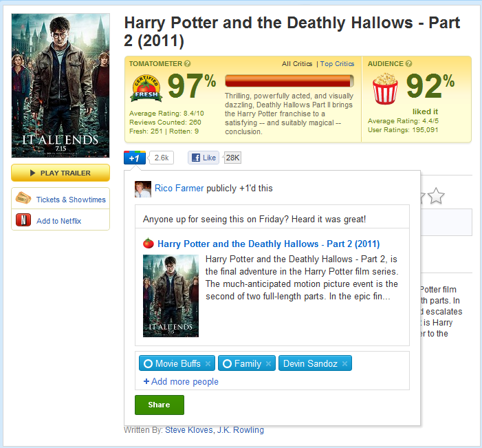The height and width of the screenshot is (448, 482).
Task: Remove the Family circle chip
Action: point(269,363)
